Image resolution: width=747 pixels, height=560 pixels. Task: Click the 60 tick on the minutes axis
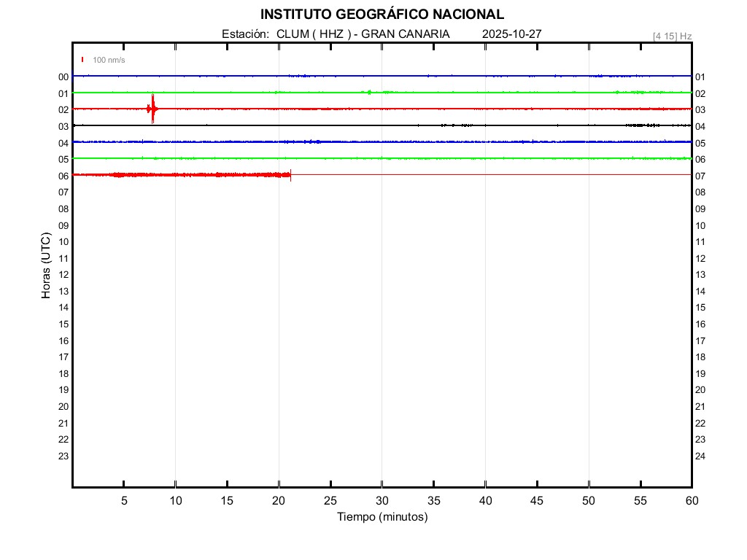(x=692, y=500)
